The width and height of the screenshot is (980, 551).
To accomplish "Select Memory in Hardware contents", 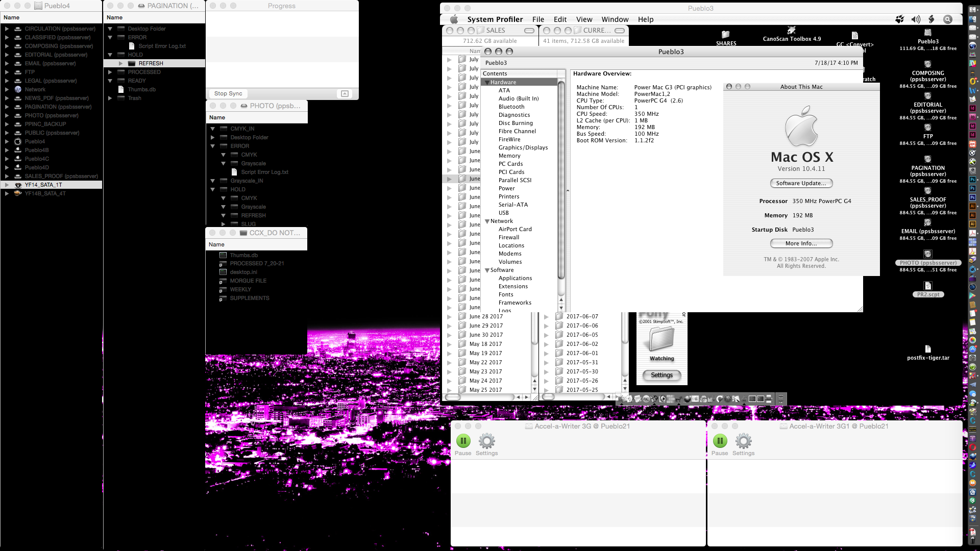I will (x=509, y=156).
